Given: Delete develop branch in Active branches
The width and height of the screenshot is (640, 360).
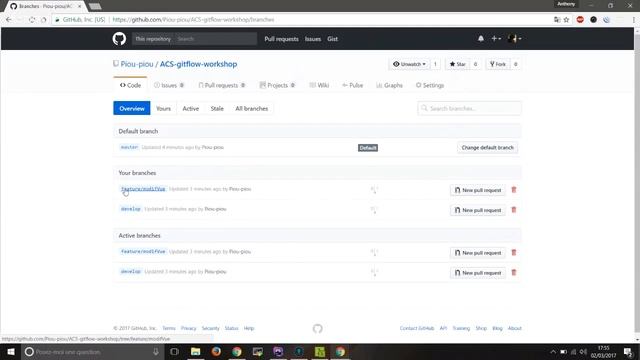Looking at the screenshot, I should [x=514, y=273].
